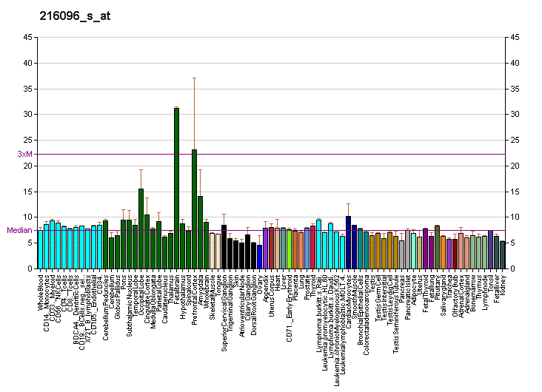Click the dark Kidney bar at far right

pyautogui.click(x=502, y=254)
